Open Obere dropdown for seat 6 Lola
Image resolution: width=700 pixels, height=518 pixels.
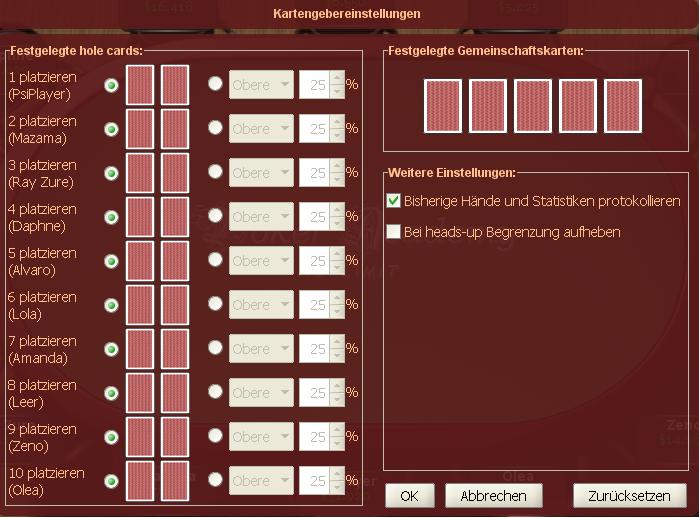(261, 305)
